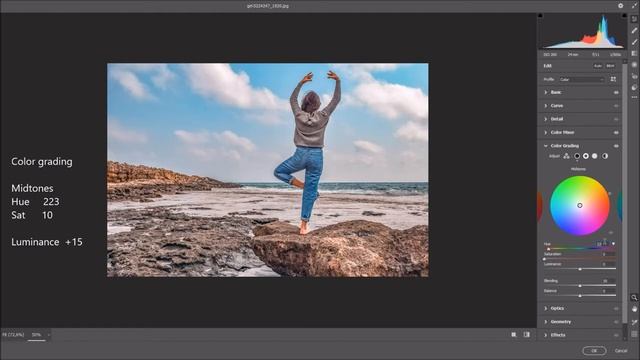Click the Luminance slider handle
640x360 pixels.
[580, 269]
